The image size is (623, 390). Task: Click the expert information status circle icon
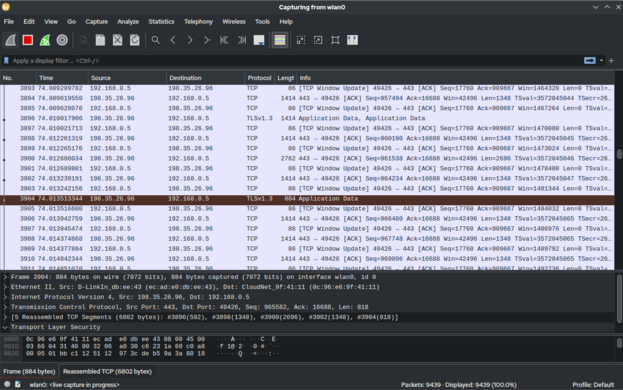pos(7,384)
